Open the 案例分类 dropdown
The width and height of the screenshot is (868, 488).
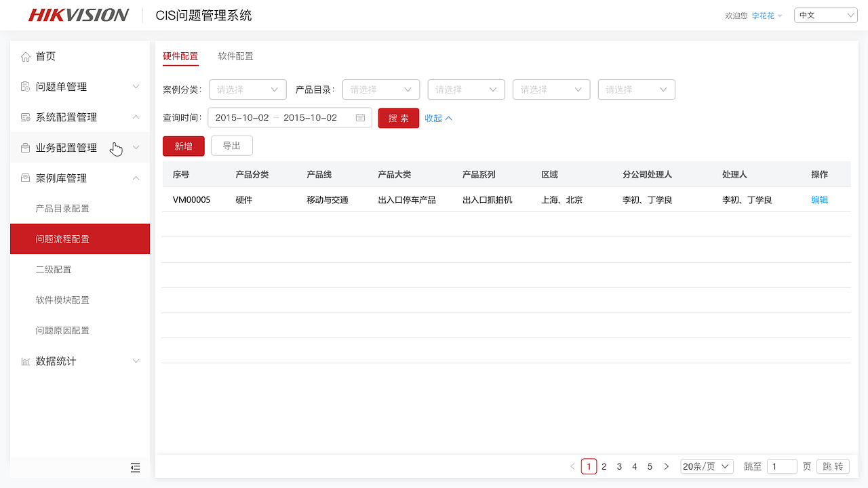[248, 89]
